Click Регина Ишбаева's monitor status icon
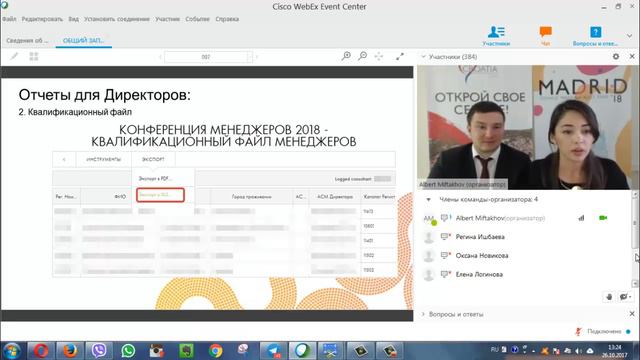640x360 pixels. point(445,237)
